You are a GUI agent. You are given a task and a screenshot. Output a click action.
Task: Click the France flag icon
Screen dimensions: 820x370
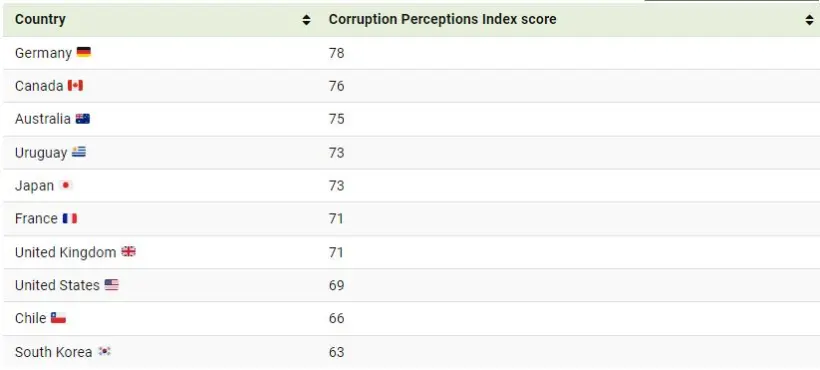pos(70,218)
